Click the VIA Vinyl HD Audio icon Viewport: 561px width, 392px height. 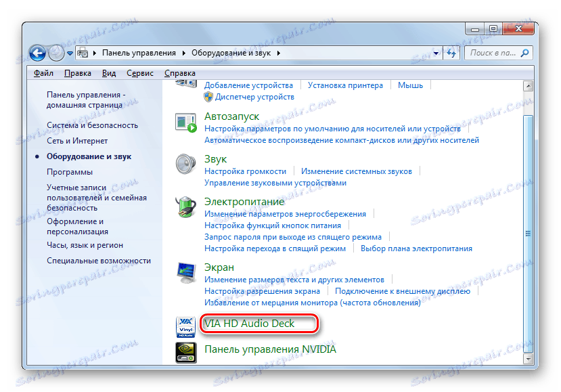185,327
